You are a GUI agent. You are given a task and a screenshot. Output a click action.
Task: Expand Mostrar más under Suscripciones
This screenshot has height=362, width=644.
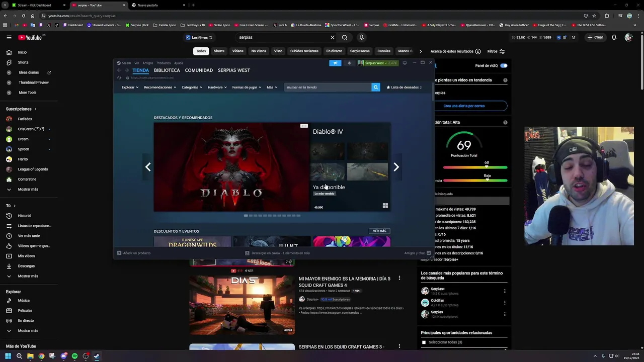pos(29,189)
